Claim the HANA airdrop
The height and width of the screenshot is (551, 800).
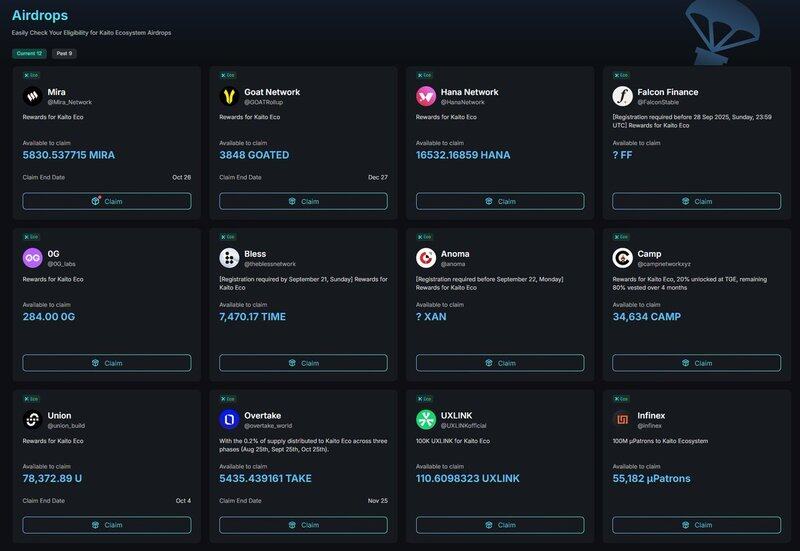click(x=500, y=201)
